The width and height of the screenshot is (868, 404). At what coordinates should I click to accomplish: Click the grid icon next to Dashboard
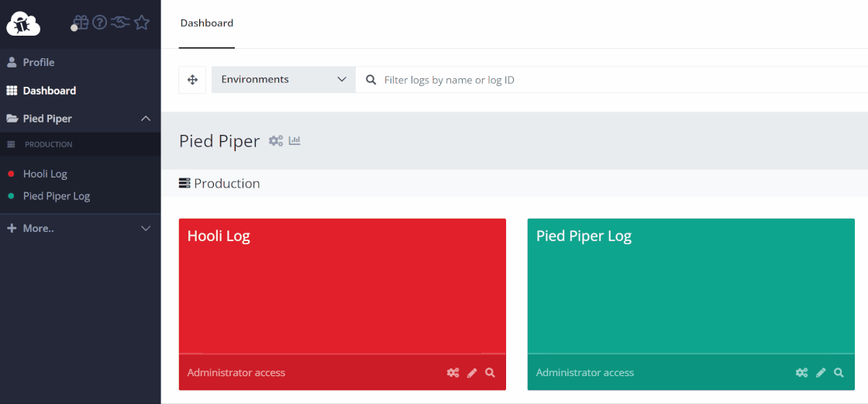pos(12,90)
